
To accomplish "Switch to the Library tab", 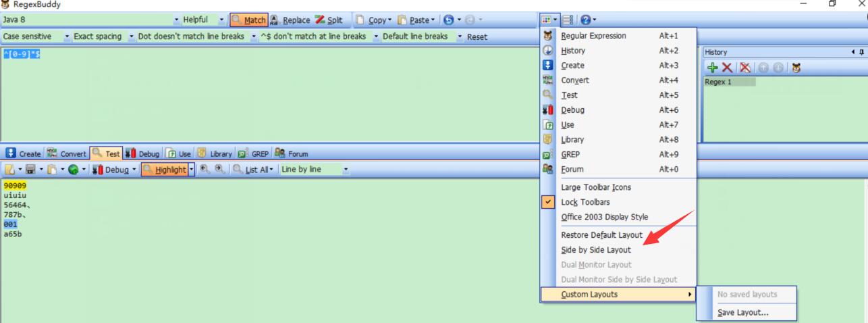I will point(214,153).
